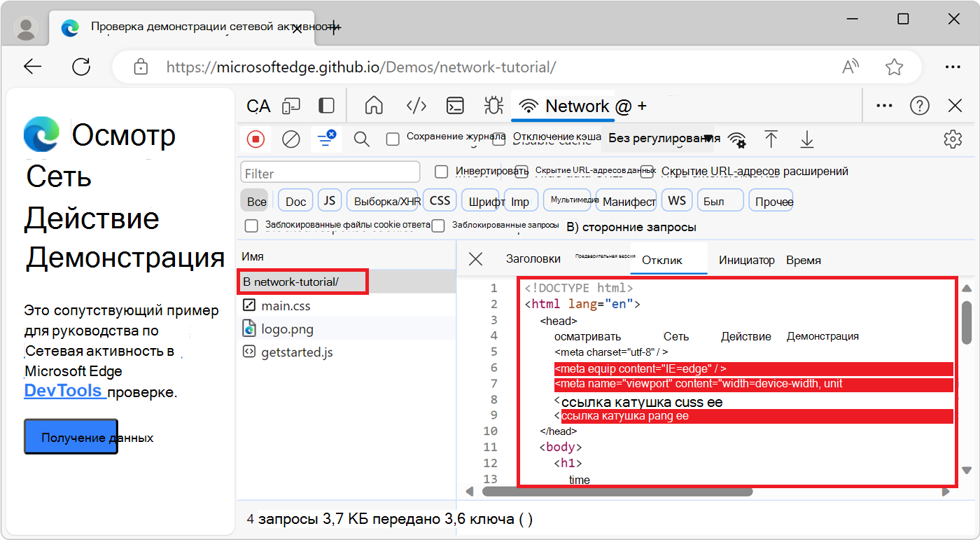Open the DevTools Welcome home tool
980x540 pixels.
374,106
